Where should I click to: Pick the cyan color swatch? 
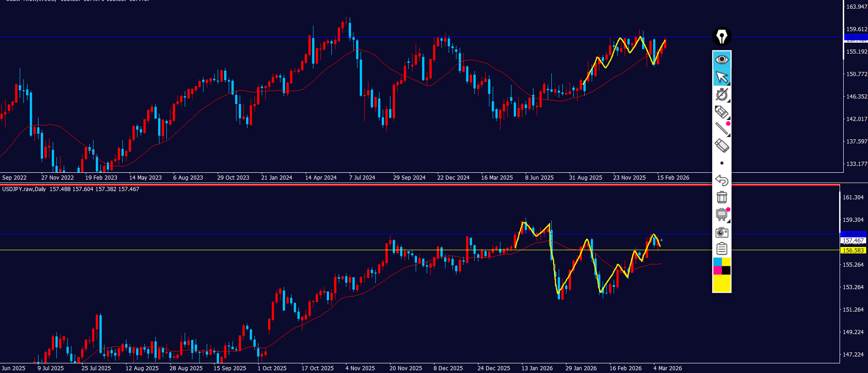pos(717,262)
